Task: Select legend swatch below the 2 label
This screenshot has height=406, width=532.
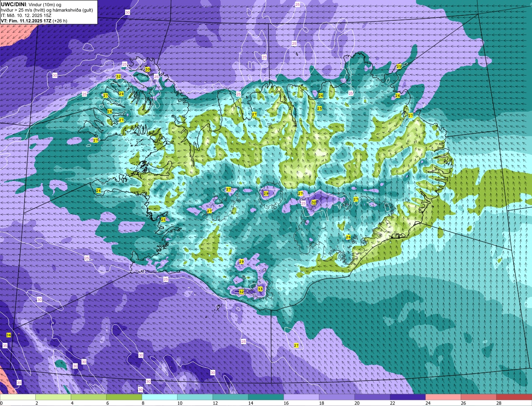Action: (x=18, y=397)
